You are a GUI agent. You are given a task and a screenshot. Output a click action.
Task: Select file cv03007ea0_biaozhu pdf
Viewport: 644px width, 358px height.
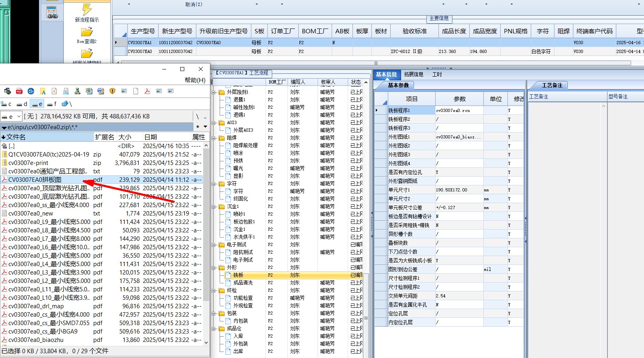tap(102, 340)
